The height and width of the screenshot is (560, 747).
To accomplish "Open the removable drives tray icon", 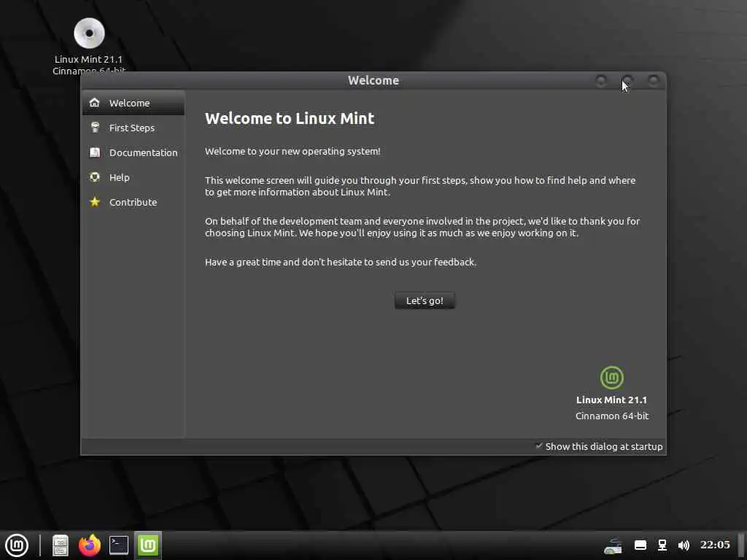I will (x=613, y=545).
